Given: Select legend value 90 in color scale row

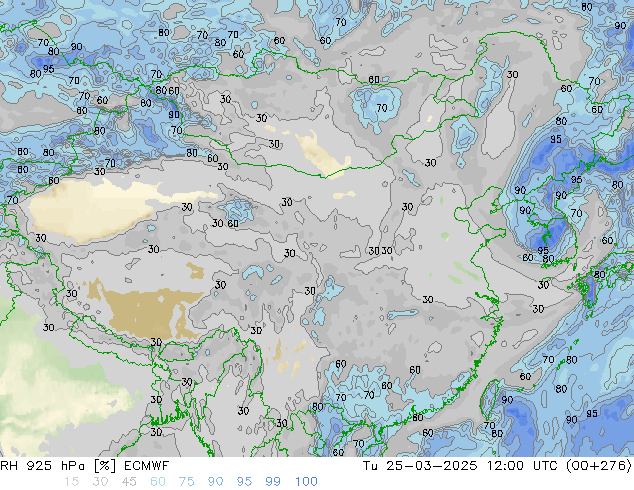Looking at the screenshot, I should (215, 482).
